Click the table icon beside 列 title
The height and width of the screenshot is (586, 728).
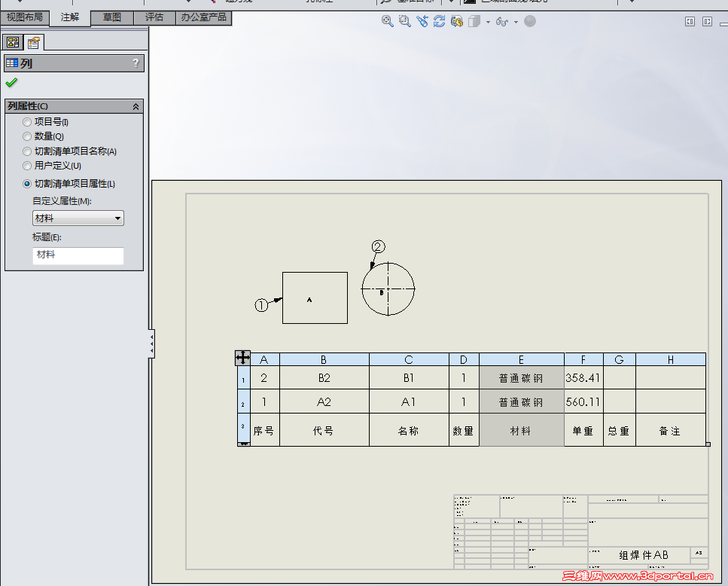coord(12,63)
